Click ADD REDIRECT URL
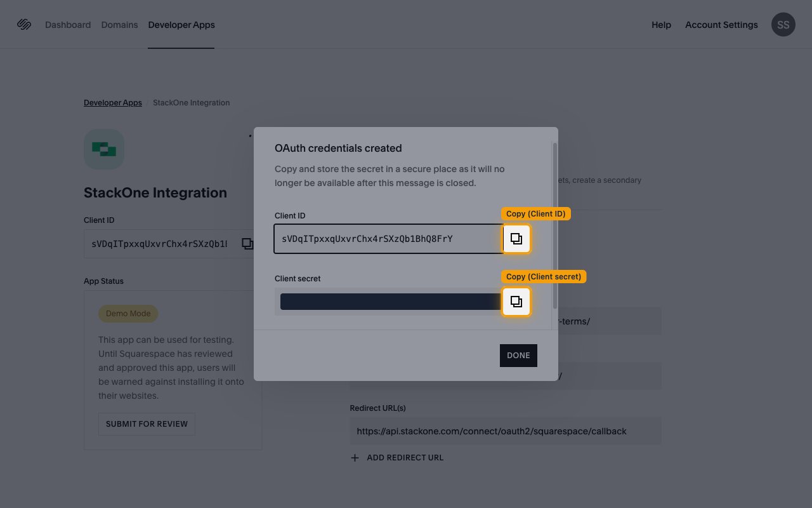The width and height of the screenshot is (812, 508). [x=405, y=458]
